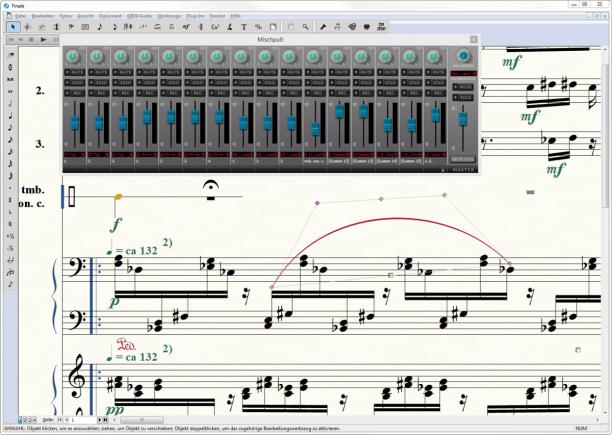
Task: Click the tmb. on. c. channel volume fader
Action: coord(315,129)
